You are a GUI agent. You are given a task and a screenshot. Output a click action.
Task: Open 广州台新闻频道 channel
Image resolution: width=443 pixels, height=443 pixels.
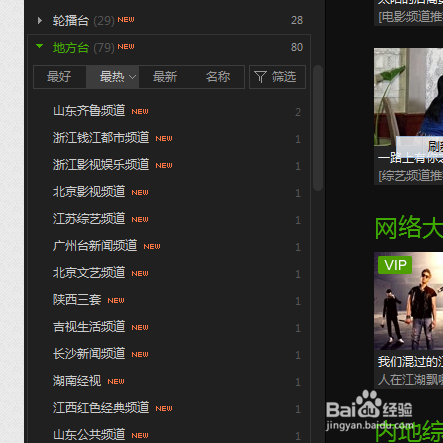(95, 246)
